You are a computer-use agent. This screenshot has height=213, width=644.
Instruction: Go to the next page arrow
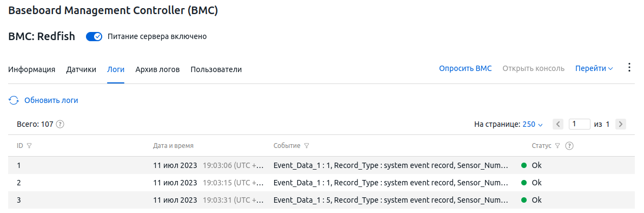pyautogui.click(x=621, y=124)
